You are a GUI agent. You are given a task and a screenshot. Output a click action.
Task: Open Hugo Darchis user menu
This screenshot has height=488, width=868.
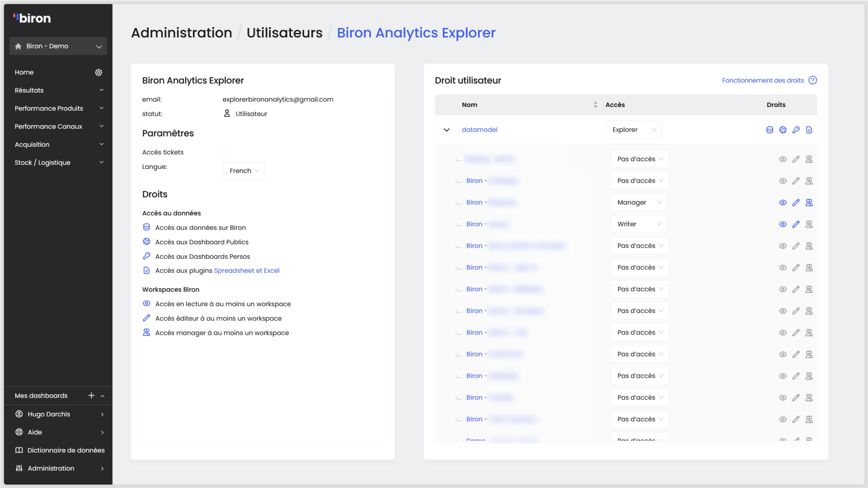(58, 414)
